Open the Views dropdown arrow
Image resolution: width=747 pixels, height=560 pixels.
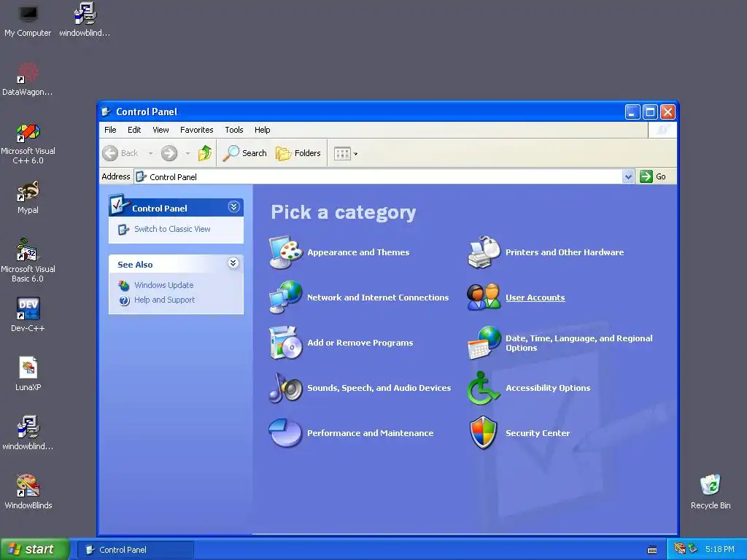(x=355, y=154)
